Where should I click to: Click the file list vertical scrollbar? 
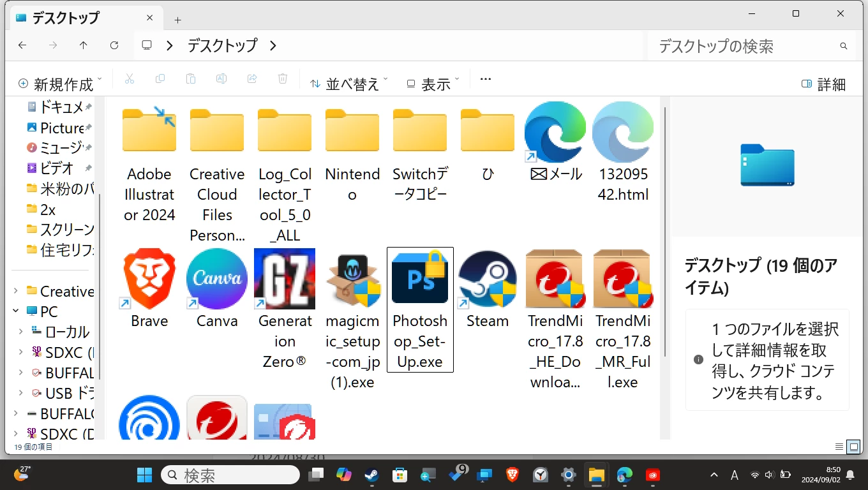[x=665, y=232]
